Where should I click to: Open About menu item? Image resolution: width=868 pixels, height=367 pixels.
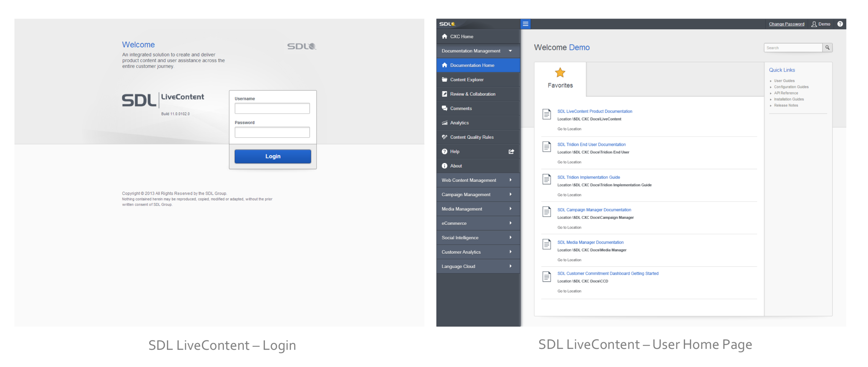tap(478, 166)
